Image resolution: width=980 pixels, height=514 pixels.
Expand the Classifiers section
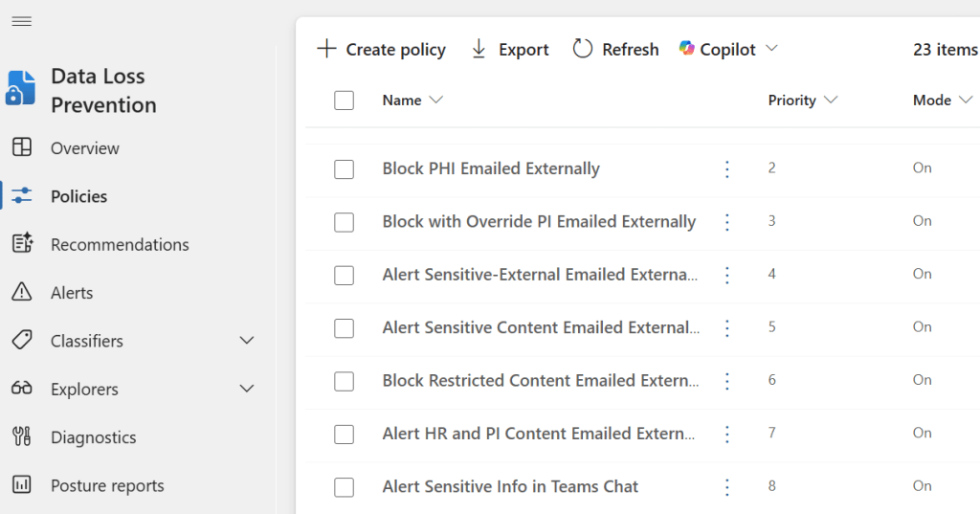point(246,341)
